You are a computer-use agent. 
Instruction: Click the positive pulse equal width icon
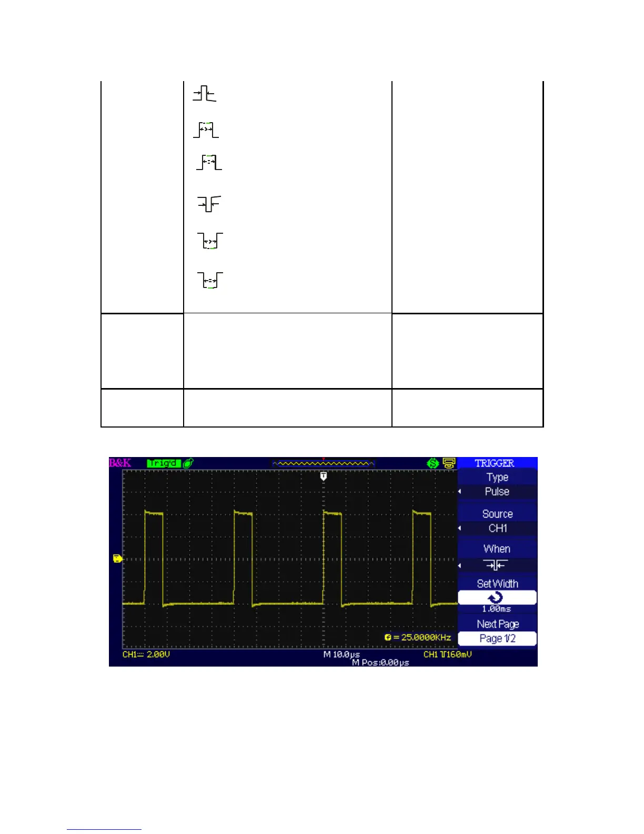pos(209,162)
